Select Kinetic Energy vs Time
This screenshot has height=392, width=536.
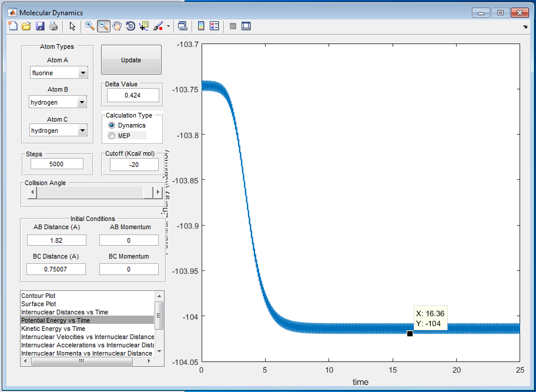(87, 329)
